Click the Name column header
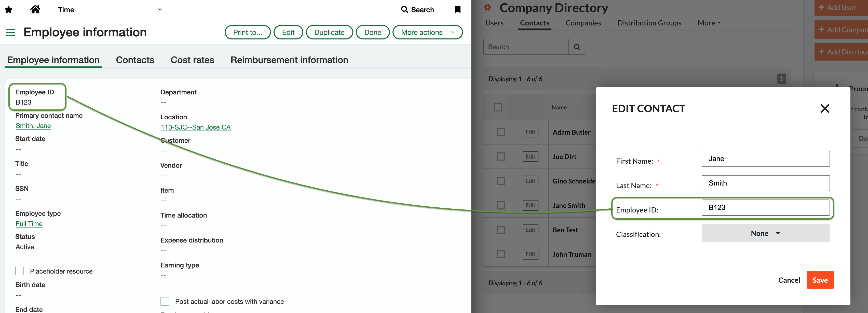This screenshot has width=868, height=313. (559, 107)
